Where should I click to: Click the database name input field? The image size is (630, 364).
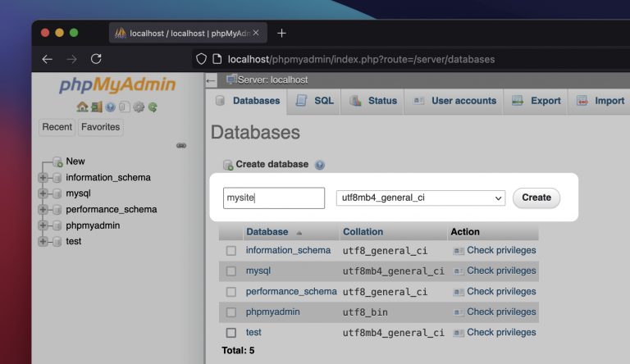tap(274, 198)
